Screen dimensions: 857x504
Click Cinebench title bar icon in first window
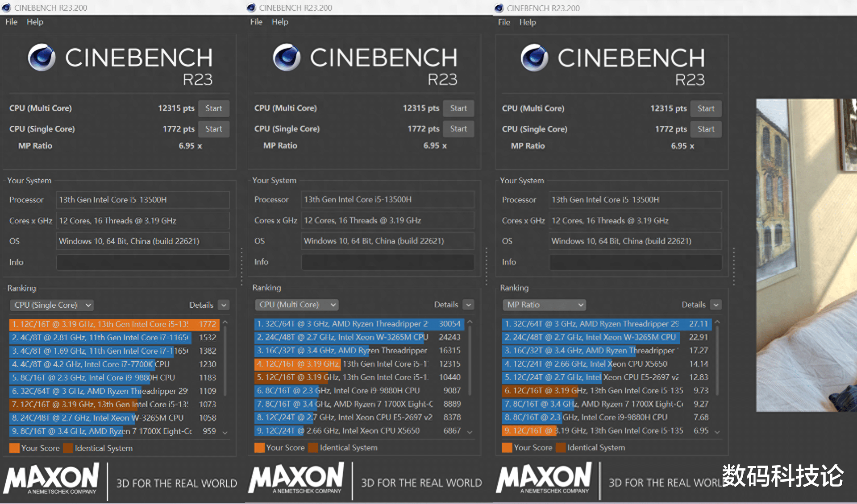point(6,8)
